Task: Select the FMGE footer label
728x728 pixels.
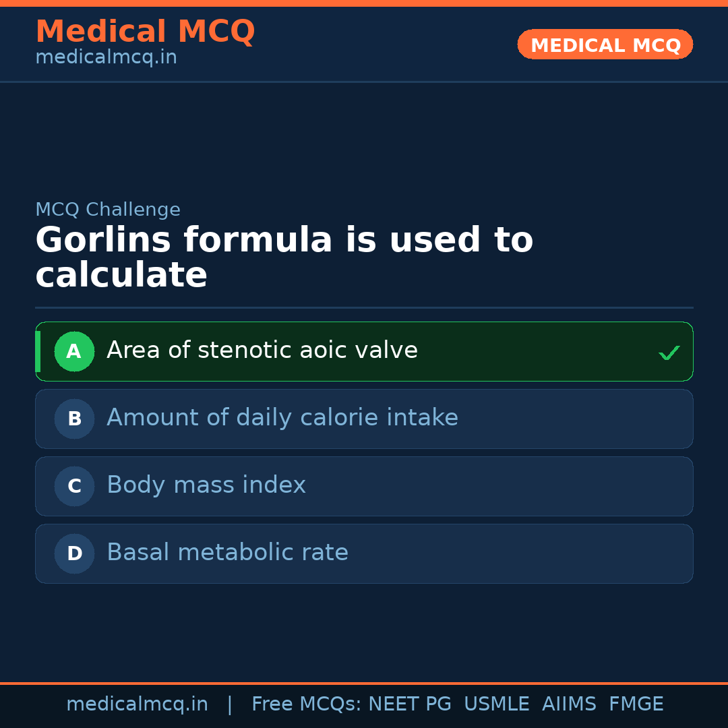Action: point(636,704)
